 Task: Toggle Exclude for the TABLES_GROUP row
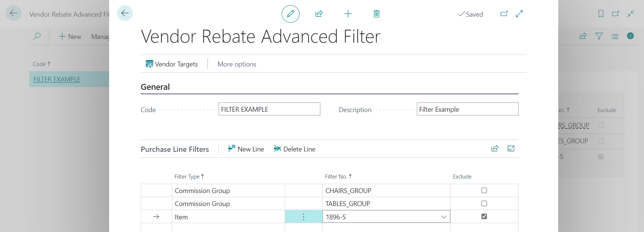coord(484,203)
